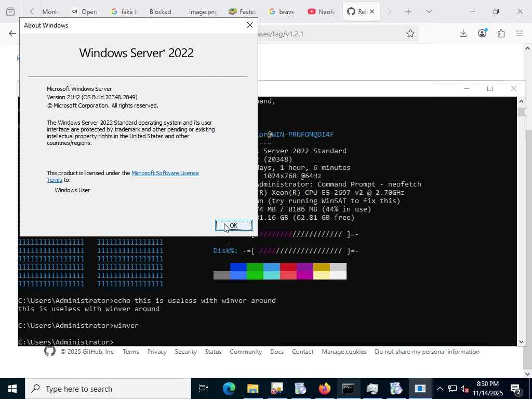Image resolution: width=532 pixels, height=399 pixels.
Task: Open the certificate icon with red X
Action: pos(276,389)
